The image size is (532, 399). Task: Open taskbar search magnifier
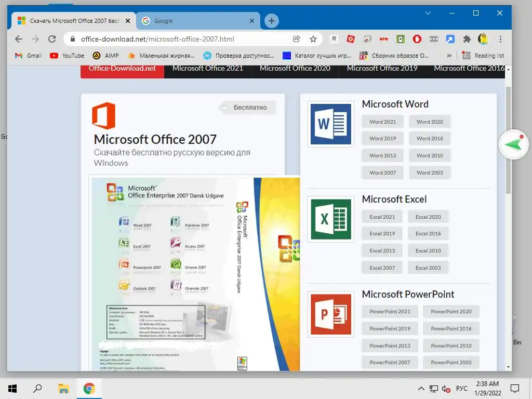click(x=37, y=389)
